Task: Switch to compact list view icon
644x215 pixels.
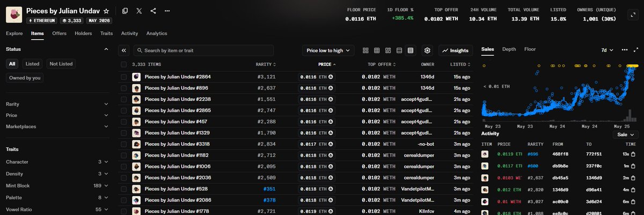Action: click(399, 50)
